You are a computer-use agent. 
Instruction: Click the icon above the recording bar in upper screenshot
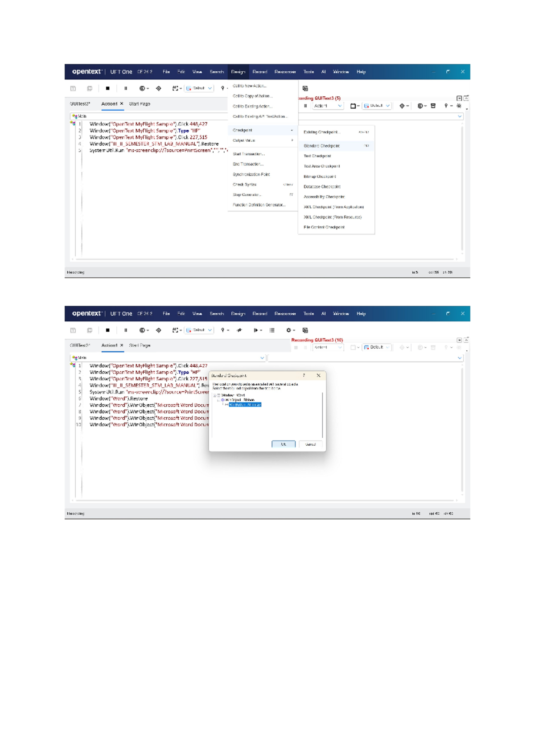[305, 88]
